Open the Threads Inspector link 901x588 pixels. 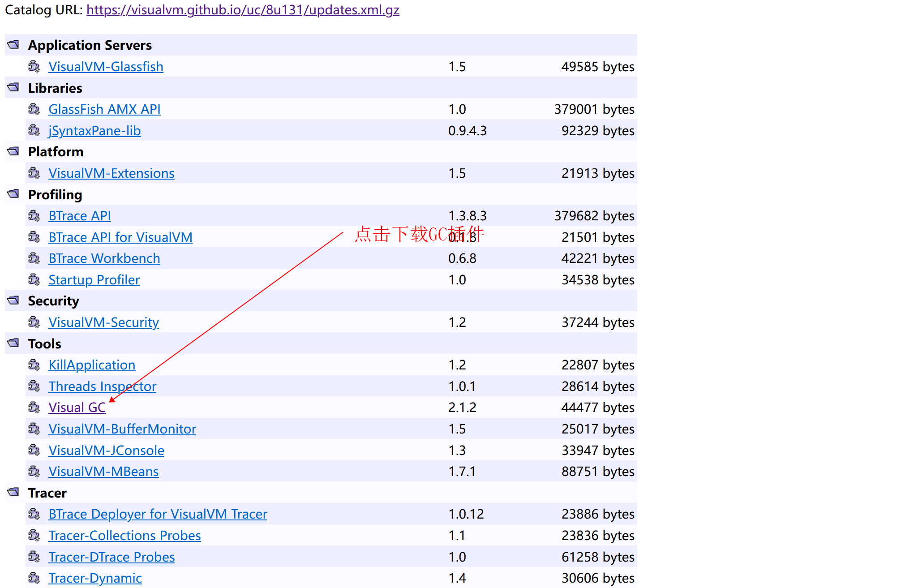102,386
